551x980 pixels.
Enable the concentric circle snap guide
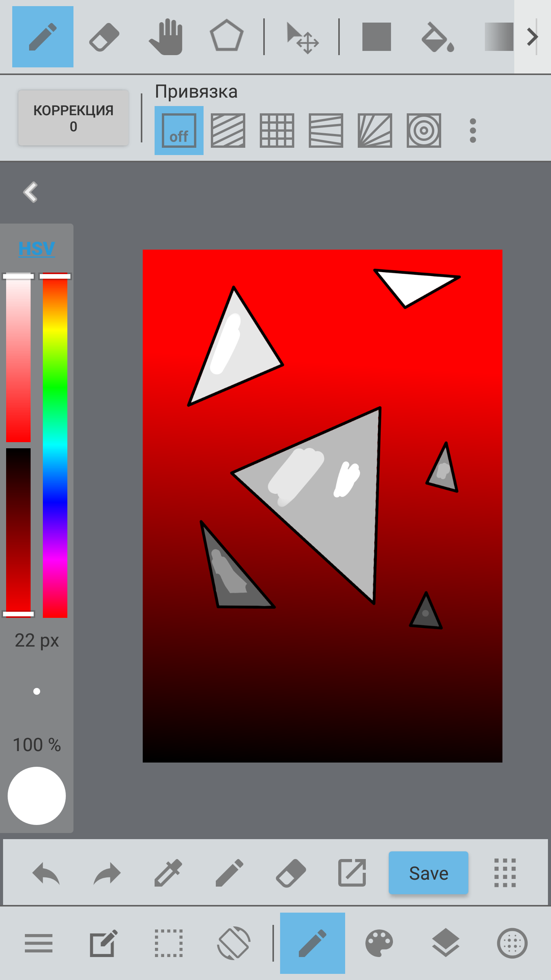424,131
